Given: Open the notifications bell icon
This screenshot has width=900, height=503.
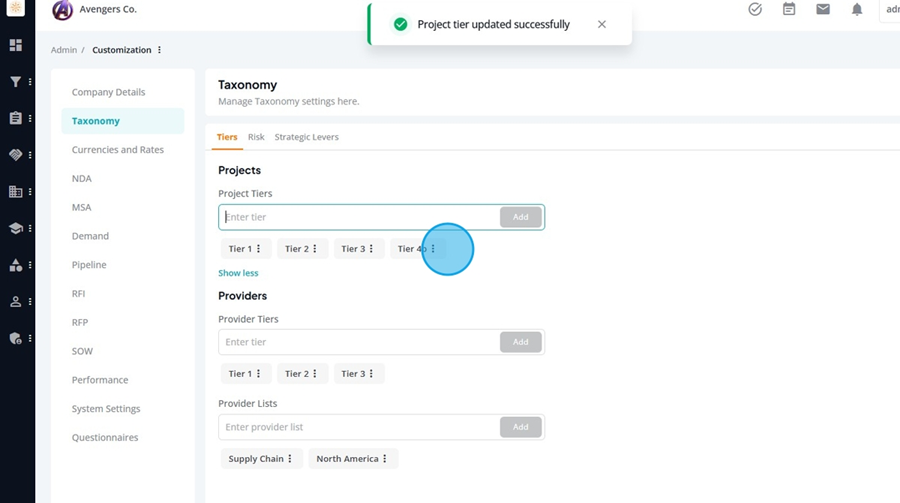Looking at the screenshot, I should pyautogui.click(x=857, y=9).
